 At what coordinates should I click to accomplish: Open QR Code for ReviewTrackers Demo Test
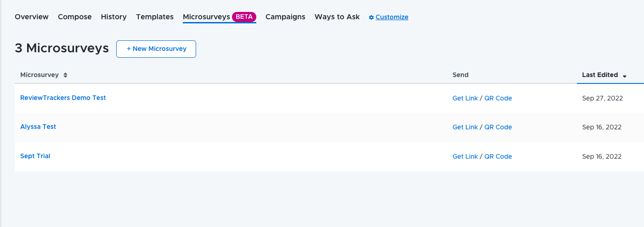498,98
